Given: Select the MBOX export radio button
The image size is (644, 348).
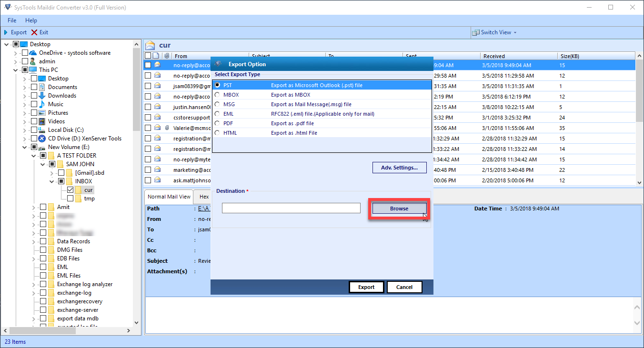Looking at the screenshot, I should click(217, 95).
